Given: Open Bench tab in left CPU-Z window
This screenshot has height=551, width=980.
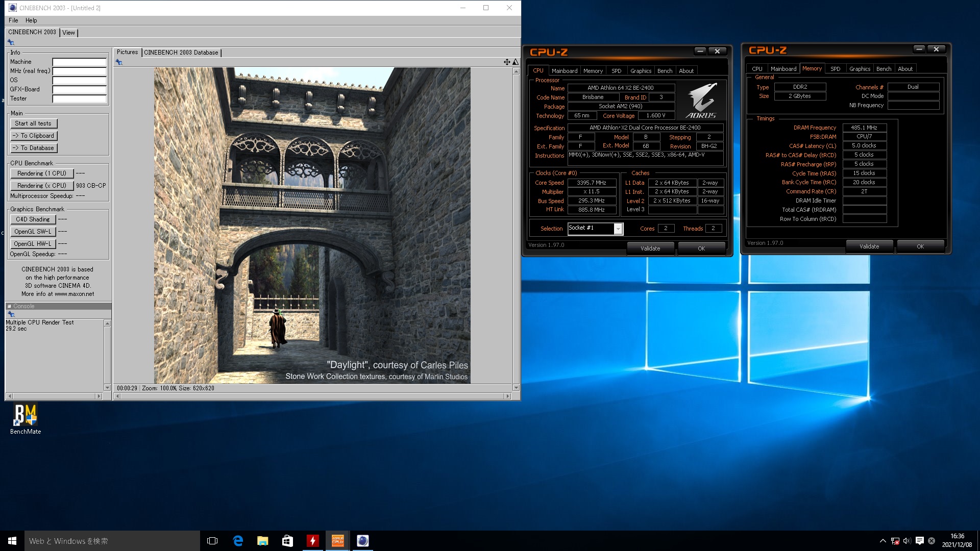Looking at the screenshot, I should point(665,71).
